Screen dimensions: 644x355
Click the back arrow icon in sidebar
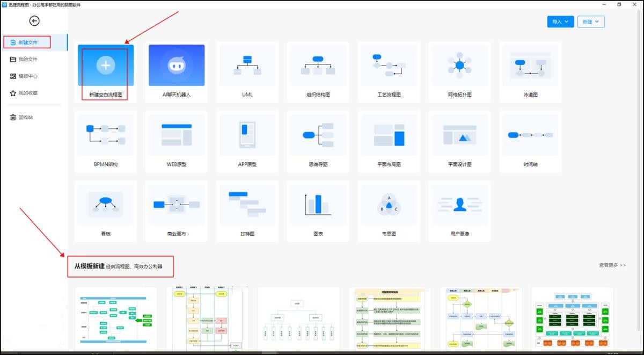coord(34,21)
